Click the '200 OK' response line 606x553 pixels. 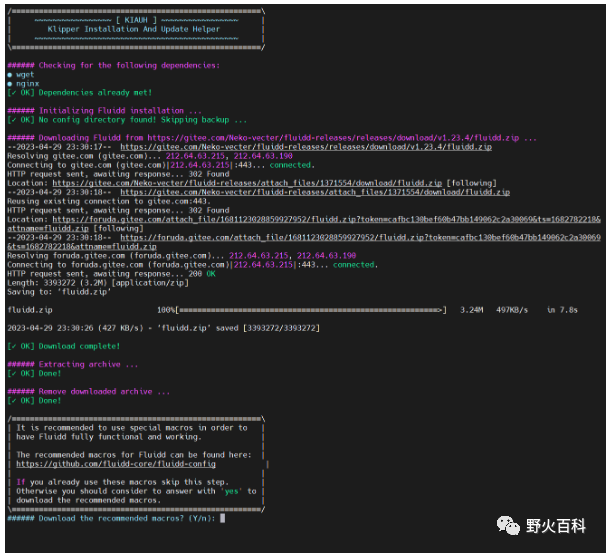click(111, 274)
